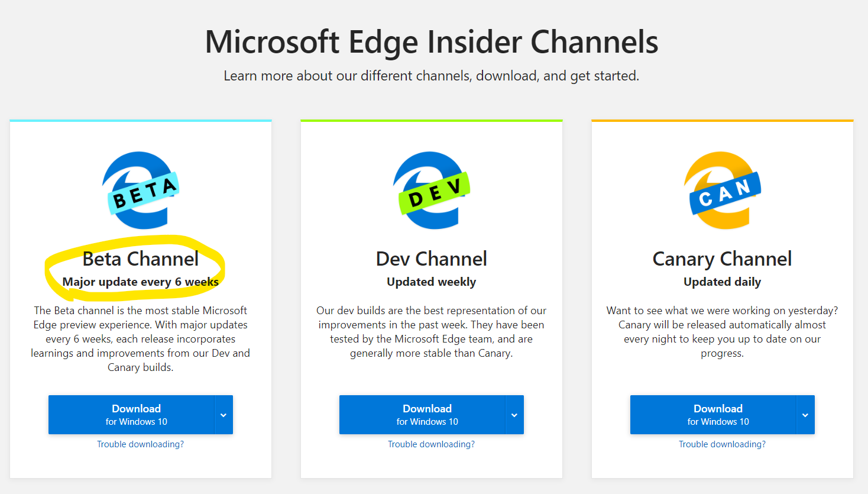Click the Dev Channel heading
Image resolution: width=868 pixels, height=494 pixels.
(x=432, y=259)
